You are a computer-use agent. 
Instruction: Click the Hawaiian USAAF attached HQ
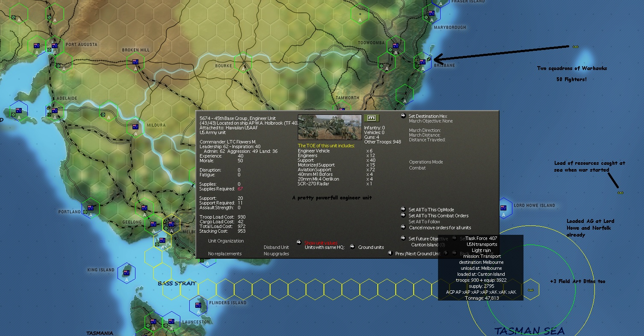coord(243,128)
